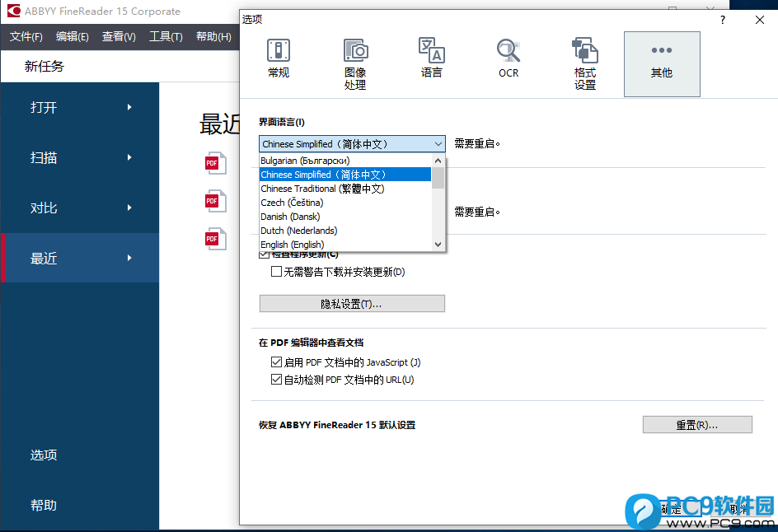Open the 编辑(E) menu

point(73,37)
